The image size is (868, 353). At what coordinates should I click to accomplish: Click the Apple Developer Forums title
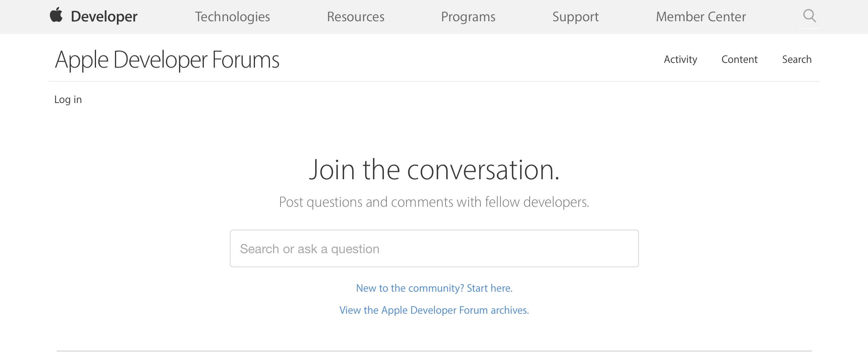point(167,60)
